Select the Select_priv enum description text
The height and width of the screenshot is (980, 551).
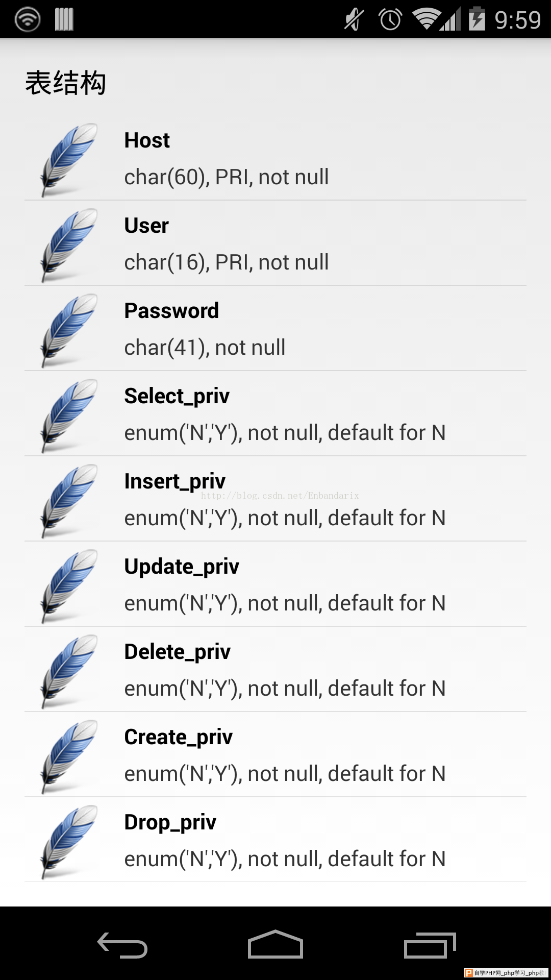tap(285, 433)
